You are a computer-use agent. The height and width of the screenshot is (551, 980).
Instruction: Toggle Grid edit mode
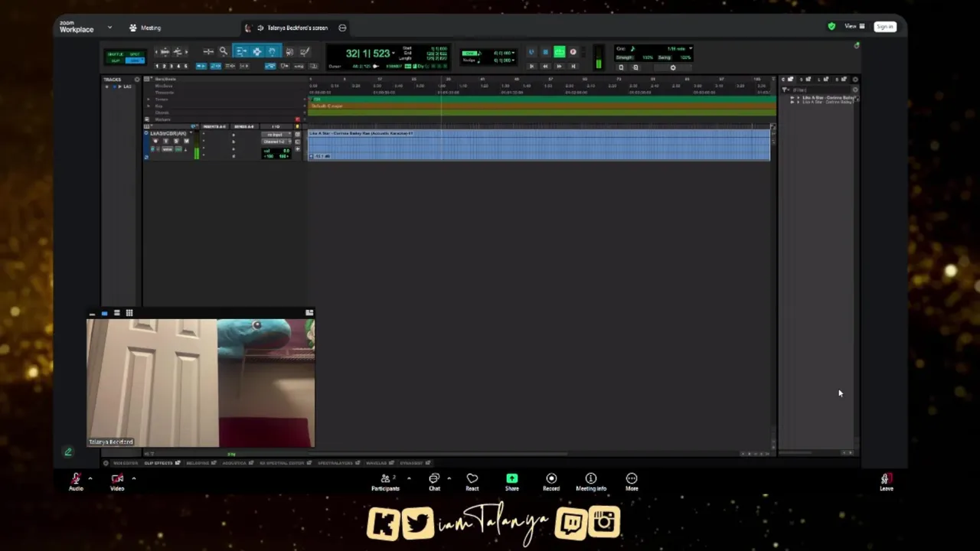click(135, 60)
